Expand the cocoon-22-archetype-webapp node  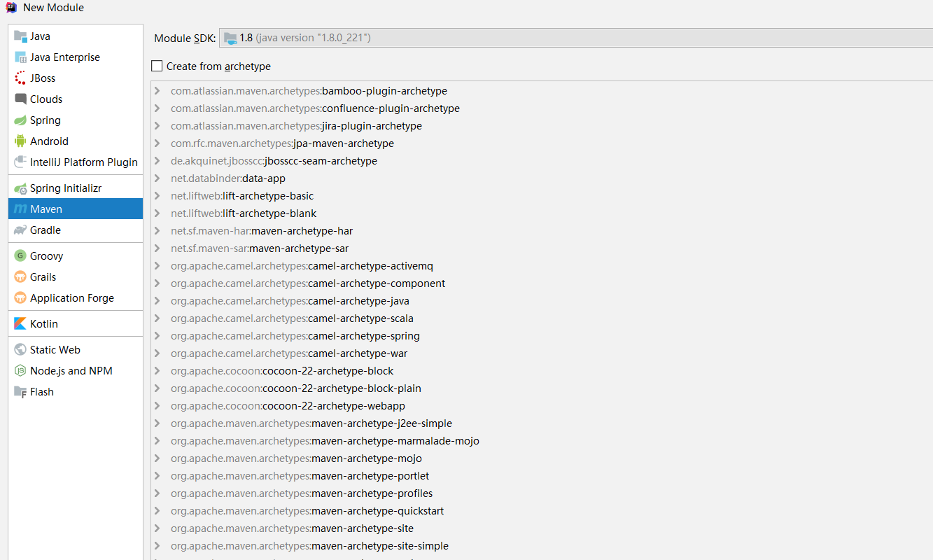(157, 406)
